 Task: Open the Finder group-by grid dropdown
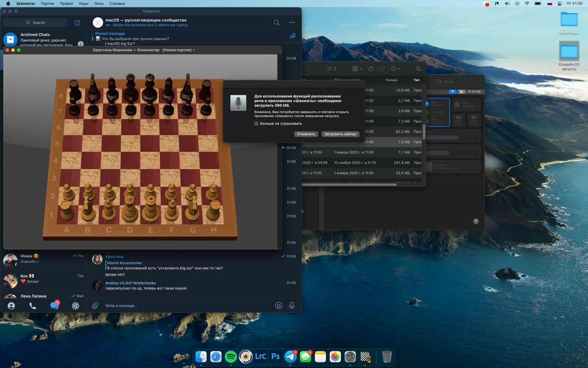tap(357, 69)
